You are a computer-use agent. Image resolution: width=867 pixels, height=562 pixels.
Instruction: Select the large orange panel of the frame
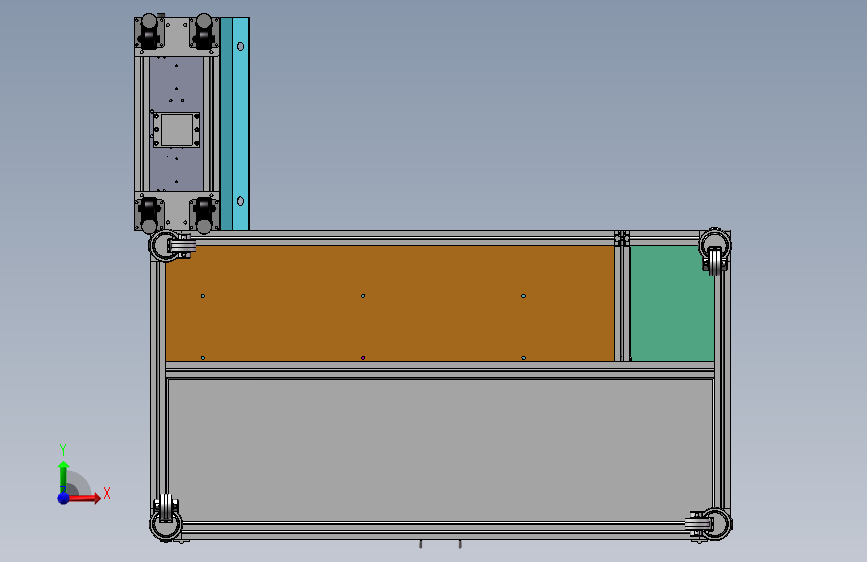[390, 303]
